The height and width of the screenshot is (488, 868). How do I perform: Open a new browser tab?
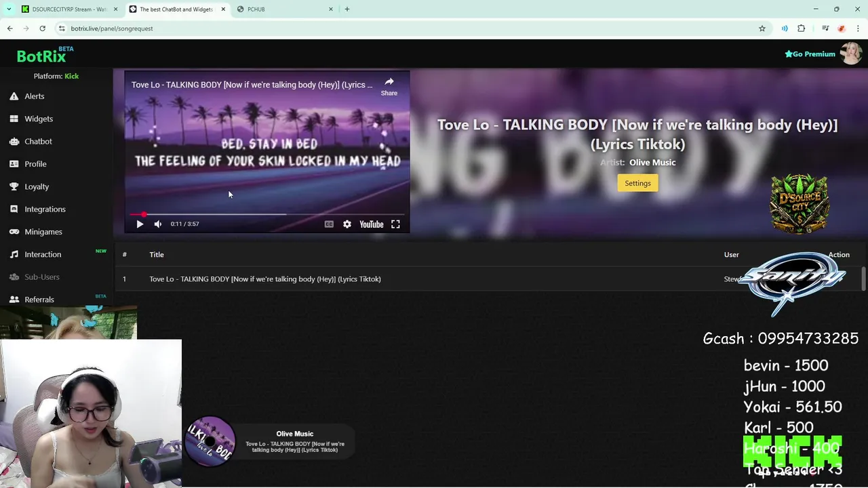(x=347, y=9)
